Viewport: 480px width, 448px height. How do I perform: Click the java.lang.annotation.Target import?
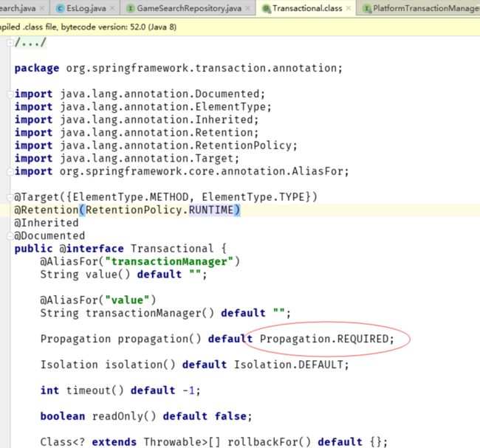(146, 159)
